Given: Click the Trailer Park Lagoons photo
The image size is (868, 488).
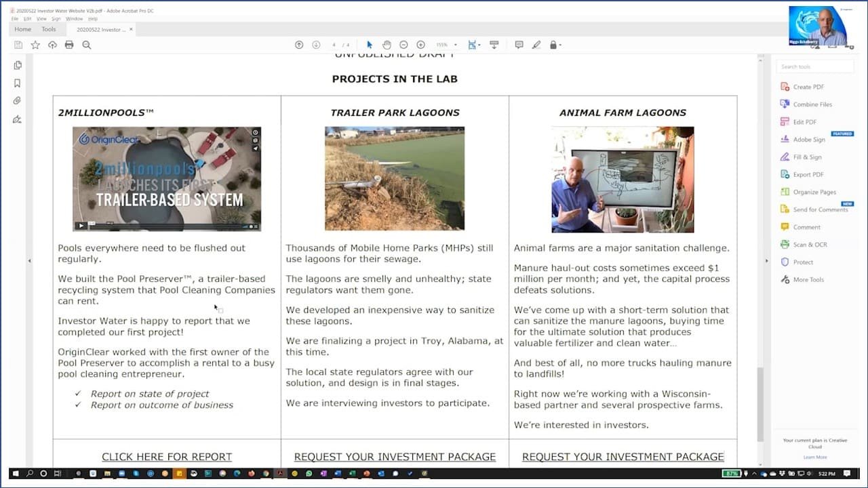Looking at the screenshot, I should [x=395, y=178].
